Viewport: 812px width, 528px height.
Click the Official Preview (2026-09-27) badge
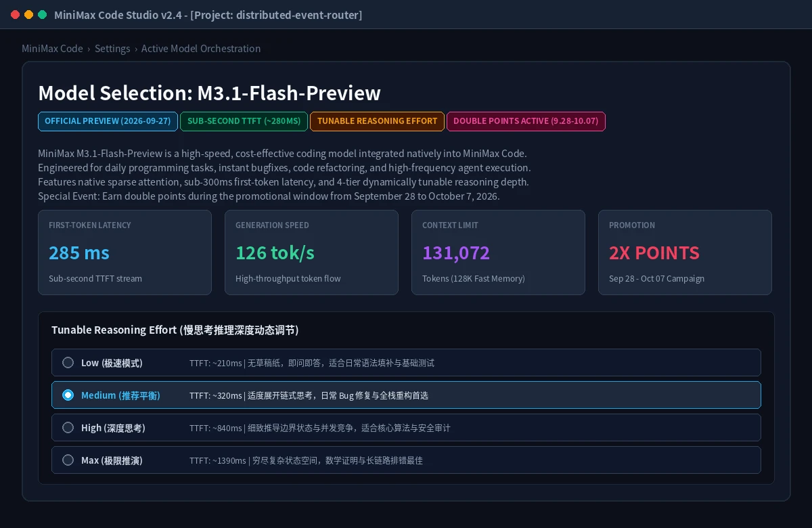tap(108, 121)
